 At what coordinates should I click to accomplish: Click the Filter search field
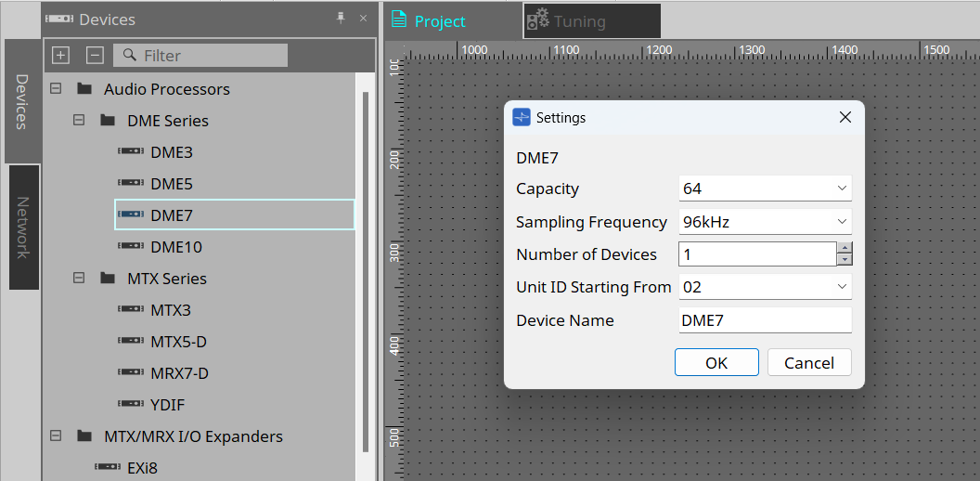(200, 55)
